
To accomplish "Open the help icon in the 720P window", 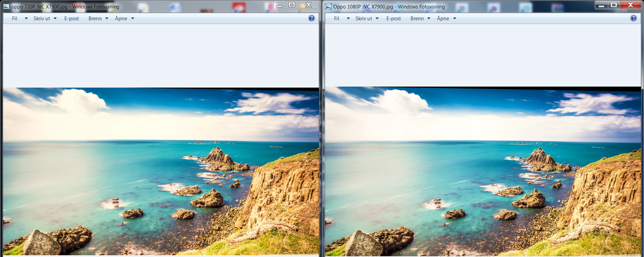I will tap(311, 18).
